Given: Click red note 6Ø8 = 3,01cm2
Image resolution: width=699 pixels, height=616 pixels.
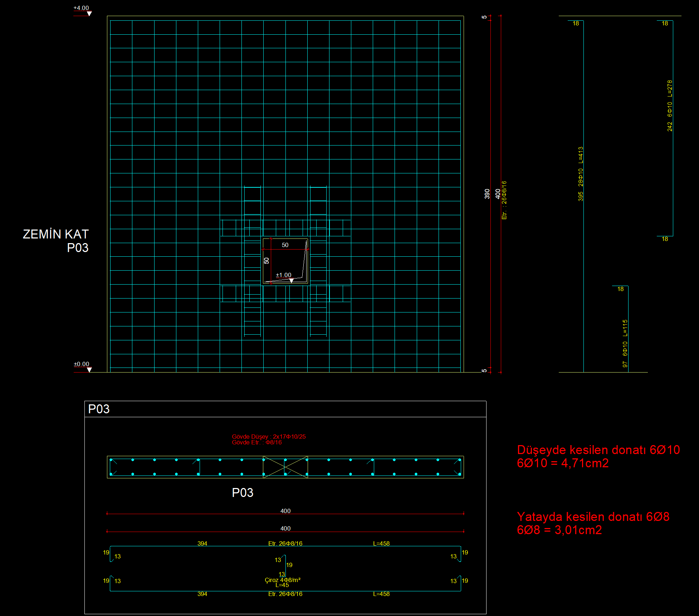Looking at the screenshot, I should [x=559, y=530].
